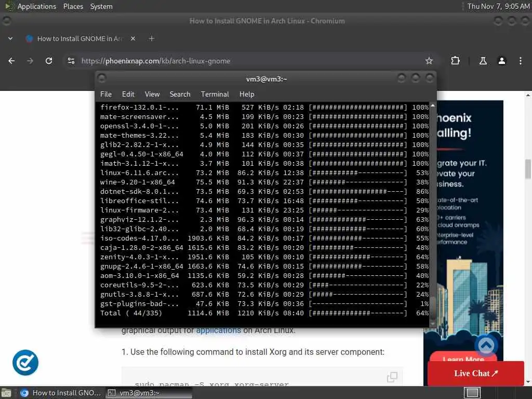The image size is (532, 399).
Task: Click the libreoffice-stil line
Action: [x=264, y=201]
